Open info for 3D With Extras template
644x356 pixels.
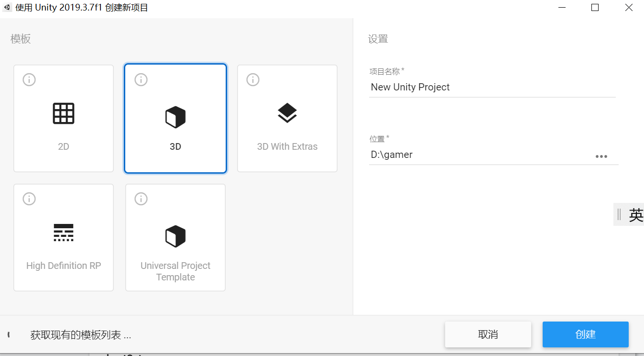pos(253,79)
